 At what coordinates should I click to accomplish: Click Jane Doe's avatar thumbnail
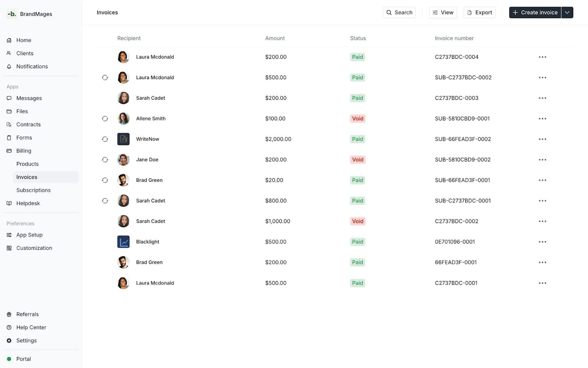(x=123, y=160)
